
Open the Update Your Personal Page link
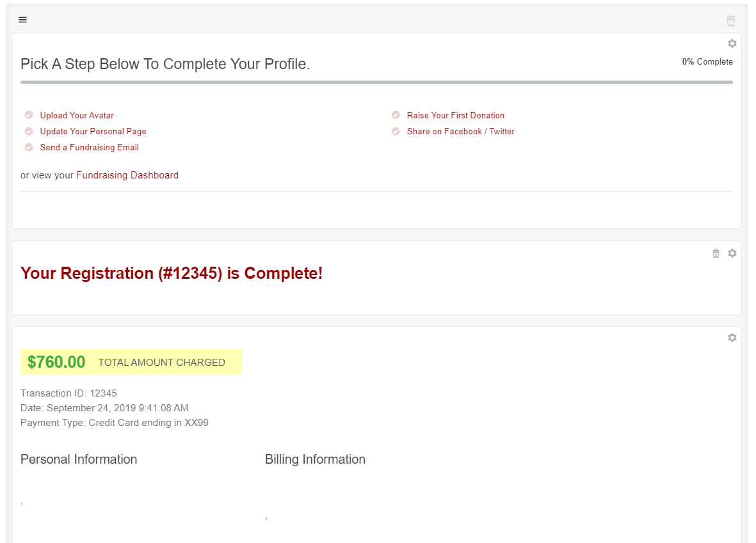(93, 132)
